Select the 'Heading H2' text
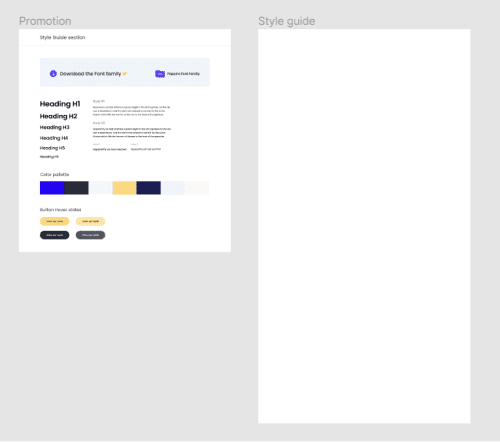The height and width of the screenshot is (442, 500). click(x=58, y=116)
